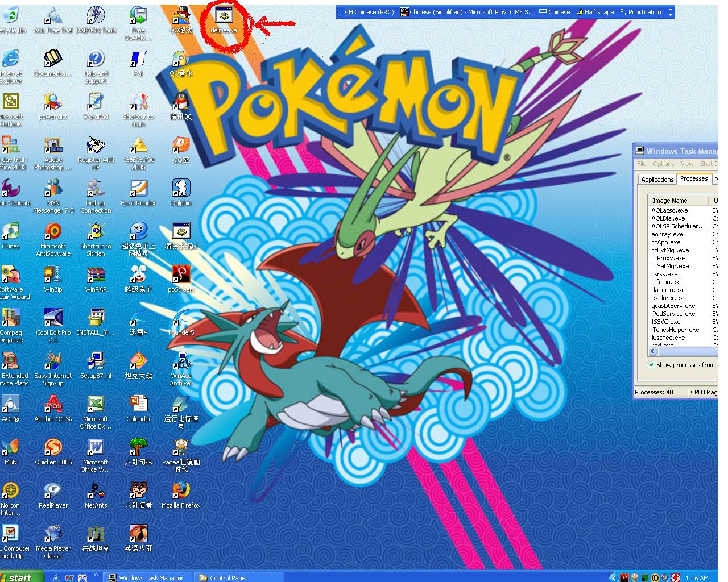Expand hidden system tray icons arrow

[613, 577]
